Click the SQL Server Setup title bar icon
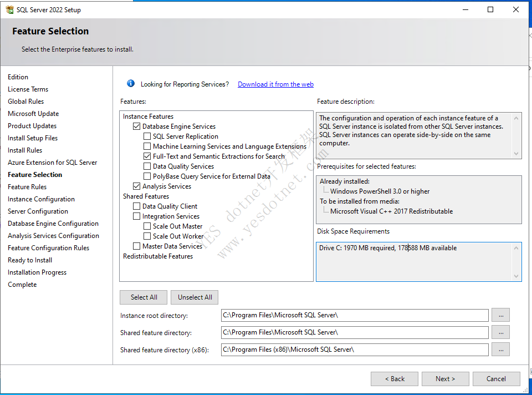The image size is (532, 395). pyautogui.click(x=9, y=9)
